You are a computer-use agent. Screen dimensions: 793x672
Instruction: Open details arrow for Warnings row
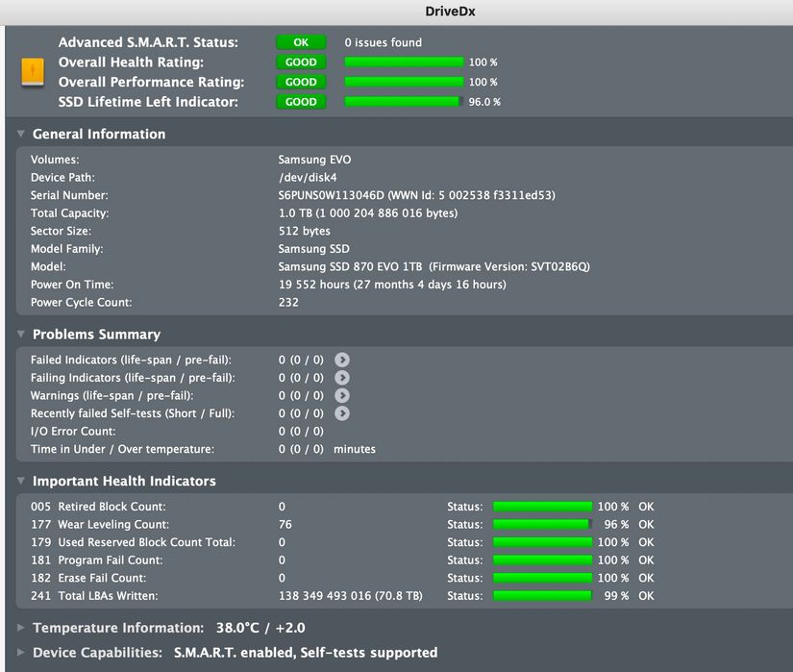(342, 395)
